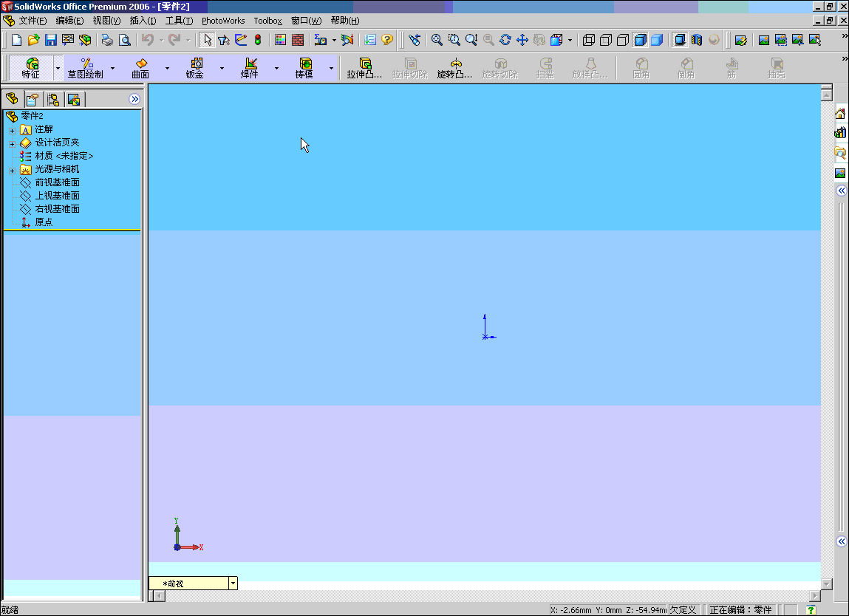
Task: Select the 曲面 Surfaces toolbar tab
Action: pyautogui.click(x=140, y=69)
